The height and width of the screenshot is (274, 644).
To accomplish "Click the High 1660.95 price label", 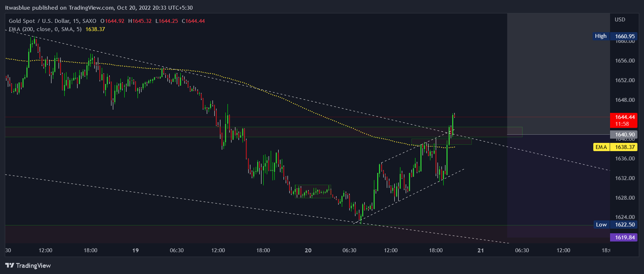I will point(615,36).
